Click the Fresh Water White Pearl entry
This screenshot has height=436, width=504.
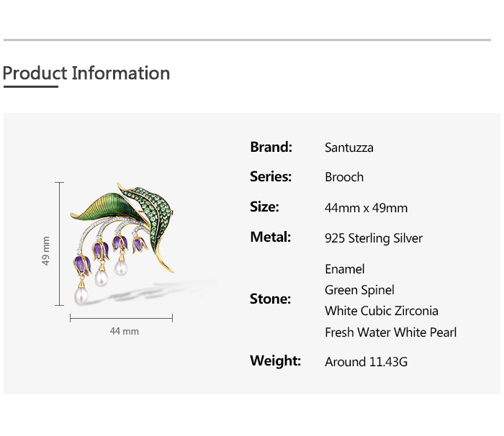(390, 332)
